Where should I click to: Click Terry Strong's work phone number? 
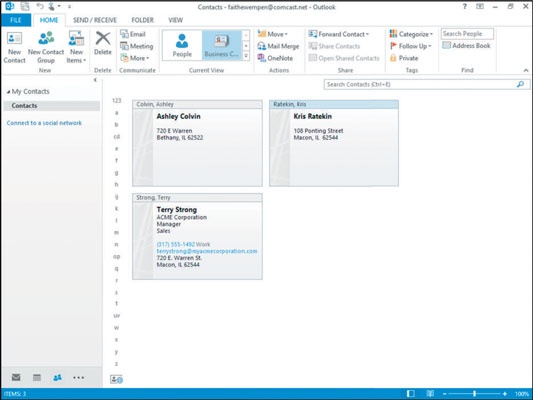176,244
